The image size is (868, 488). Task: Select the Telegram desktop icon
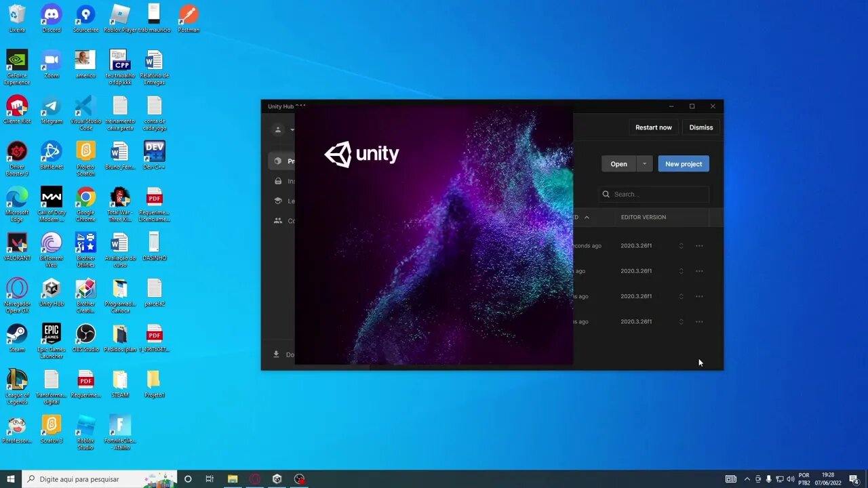pos(52,110)
